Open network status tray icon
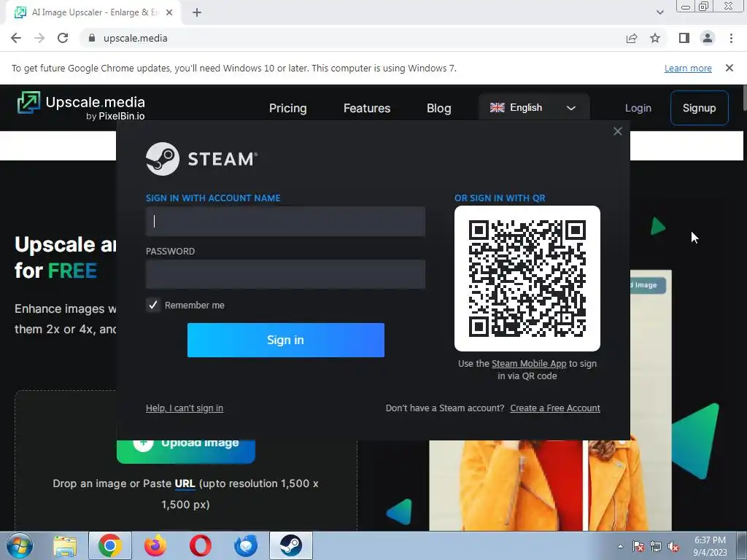The width and height of the screenshot is (747, 560). pyautogui.click(x=656, y=546)
